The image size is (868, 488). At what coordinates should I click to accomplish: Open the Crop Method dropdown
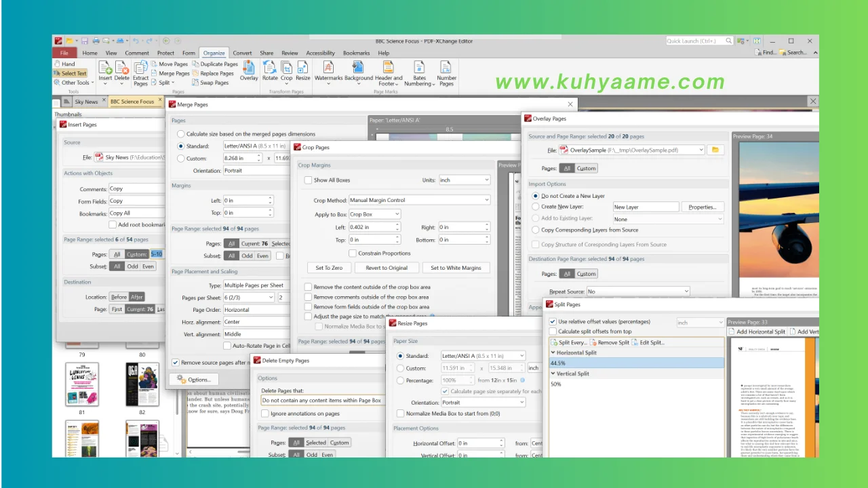pyautogui.click(x=419, y=201)
